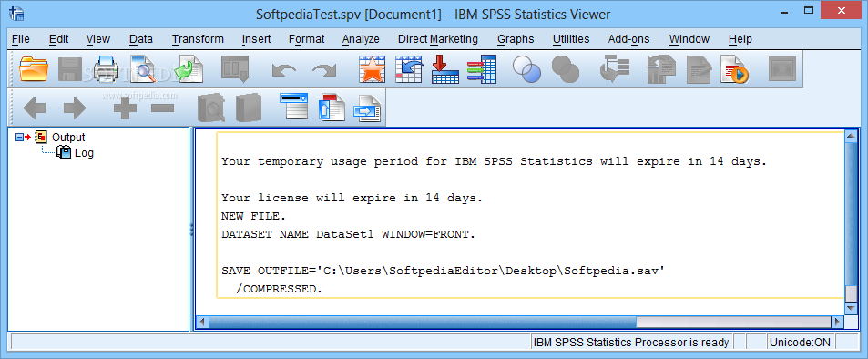Click the Demote right arrow icon
The width and height of the screenshot is (868, 359).
tap(75, 108)
